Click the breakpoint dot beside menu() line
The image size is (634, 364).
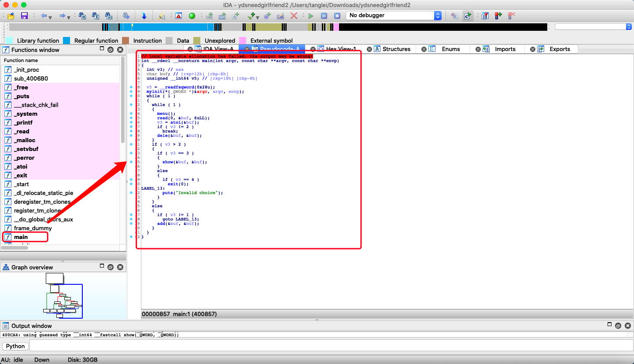coord(131,114)
